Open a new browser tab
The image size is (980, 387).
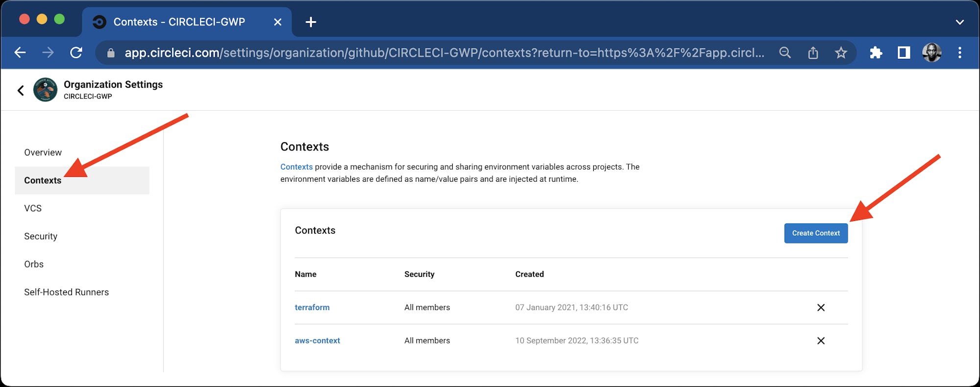[311, 22]
